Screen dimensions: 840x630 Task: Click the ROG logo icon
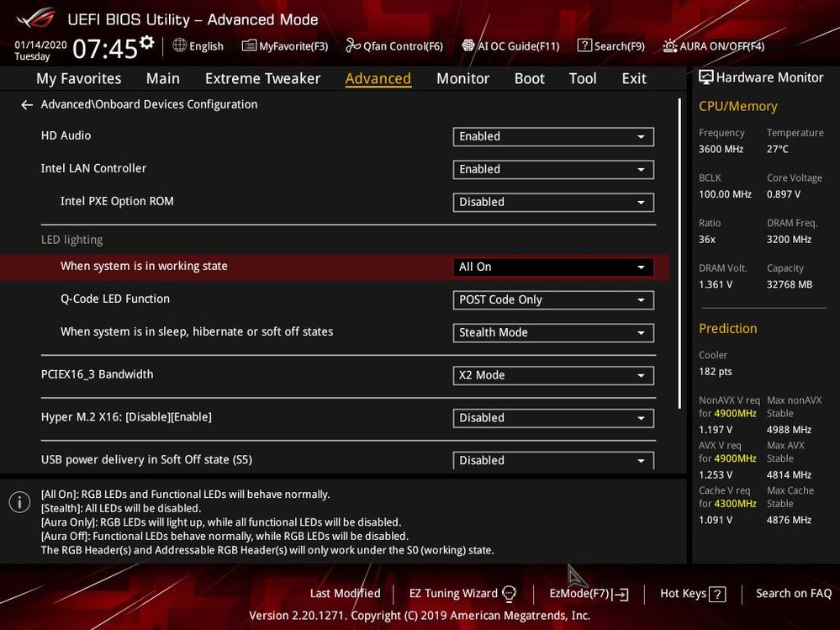tap(35, 19)
